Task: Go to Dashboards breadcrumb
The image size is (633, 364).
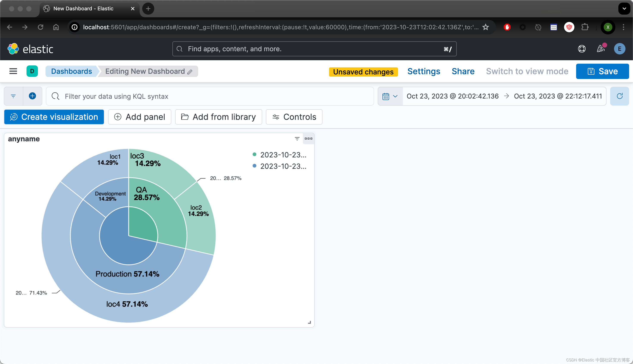Action: [x=71, y=71]
